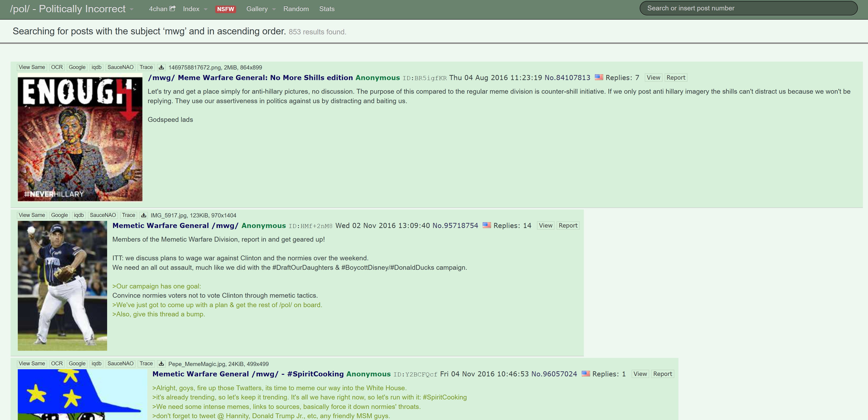Go to the Random page
Image resolution: width=868 pixels, height=420 pixels.
[296, 9]
